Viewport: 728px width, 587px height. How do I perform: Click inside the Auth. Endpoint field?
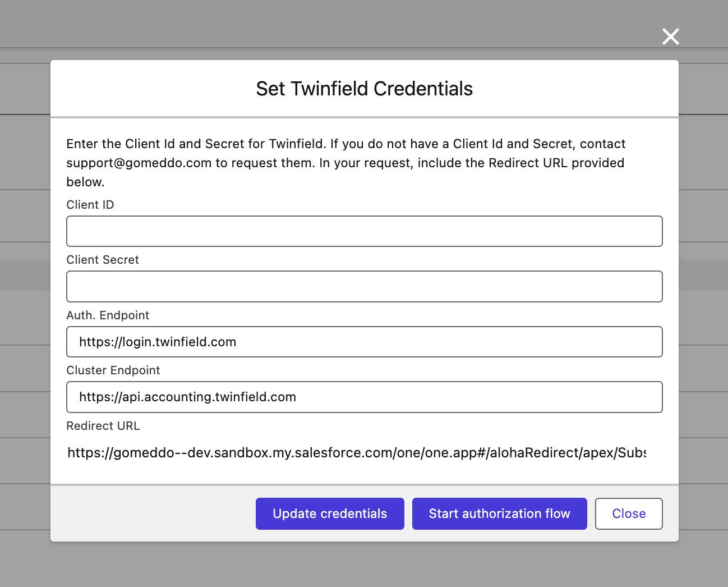(x=364, y=341)
